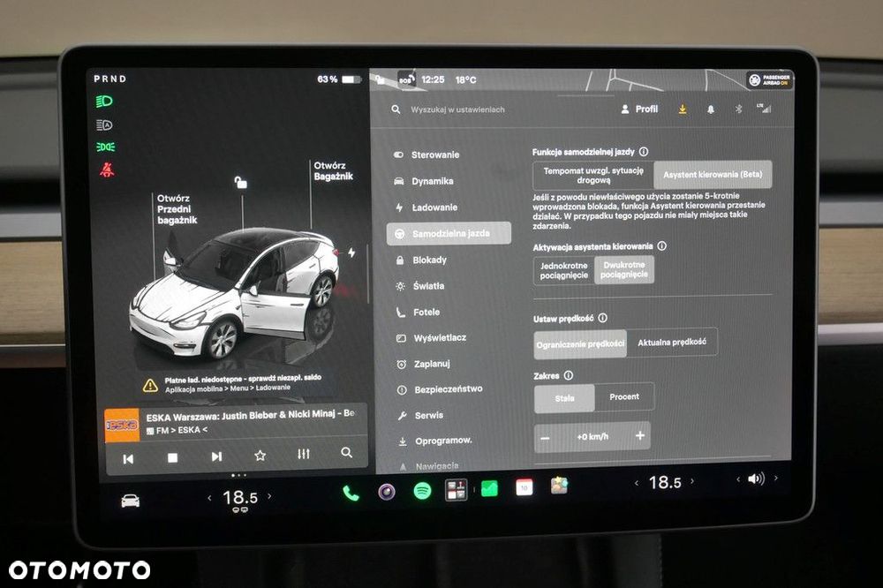Skip to previous radio station
This screenshot has height=588, width=883.
(x=128, y=459)
